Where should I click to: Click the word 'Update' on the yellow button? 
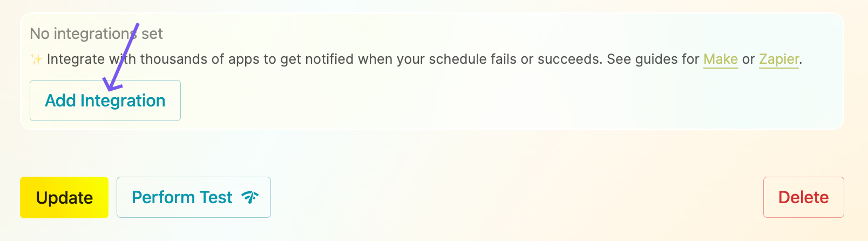tap(64, 198)
